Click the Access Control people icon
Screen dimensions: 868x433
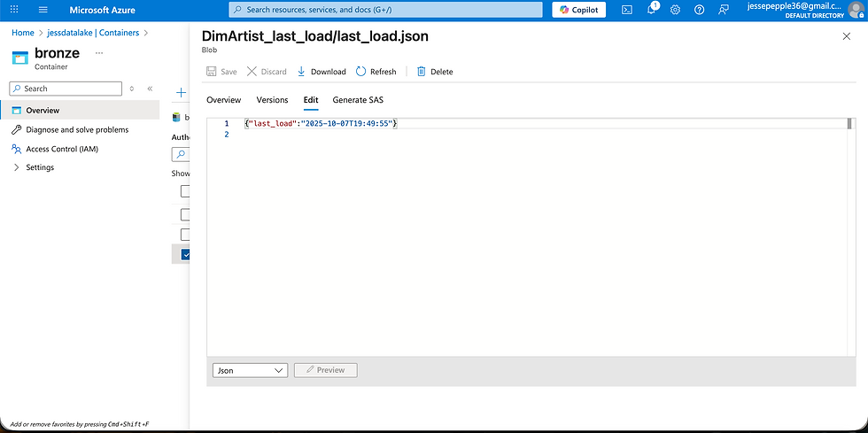[x=16, y=149]
